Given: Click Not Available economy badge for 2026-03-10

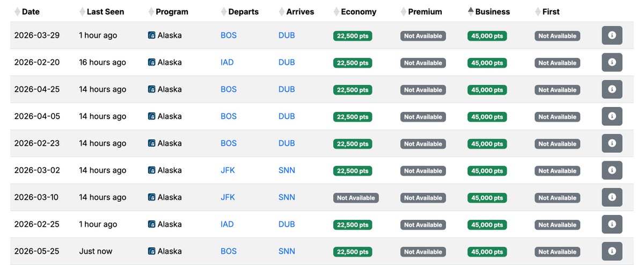Looking at the screenshot, I should (x=356, y=198).
